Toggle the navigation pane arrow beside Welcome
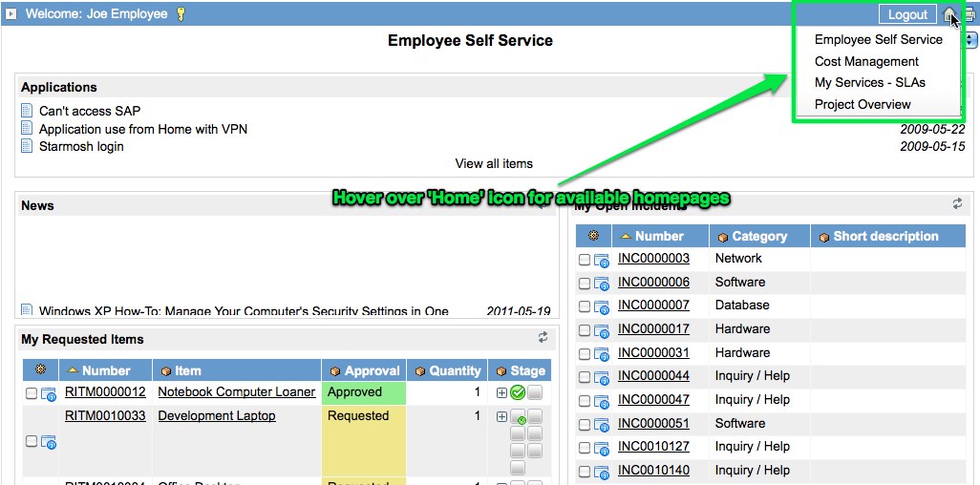The width and height of the screenshot is (980, 485). [x=11, y=14]
